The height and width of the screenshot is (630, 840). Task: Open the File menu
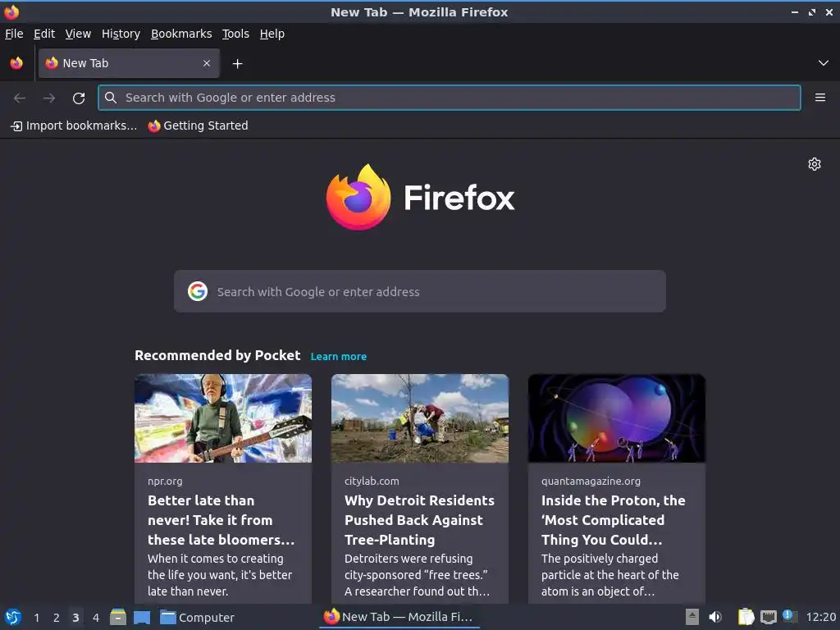coord(14,34)
